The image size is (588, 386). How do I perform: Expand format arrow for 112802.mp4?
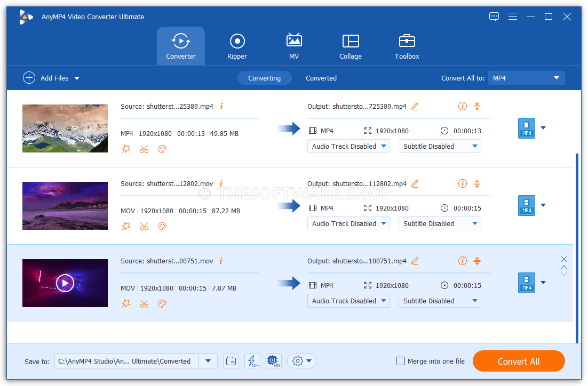coord(543,205)
